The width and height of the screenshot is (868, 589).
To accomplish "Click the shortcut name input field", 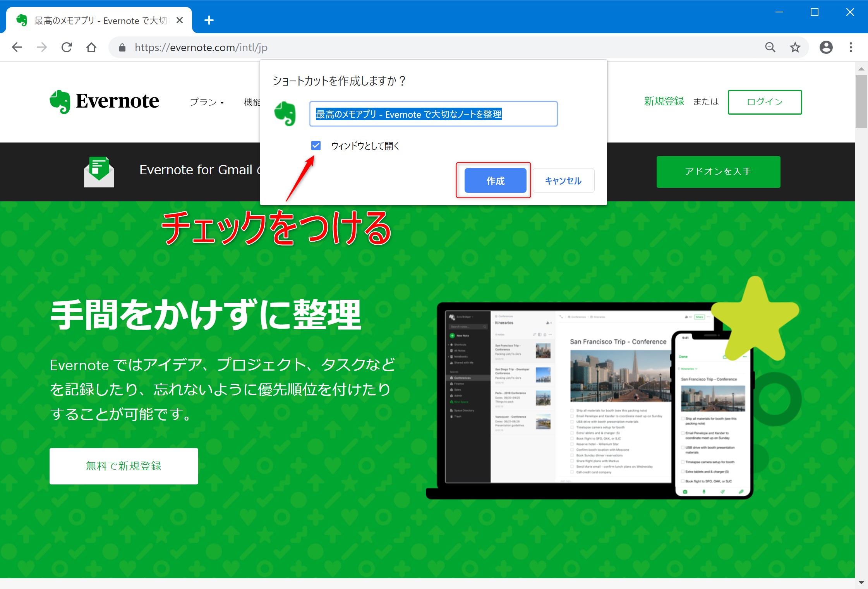I will pyautogui.click(x=434, y=114).
